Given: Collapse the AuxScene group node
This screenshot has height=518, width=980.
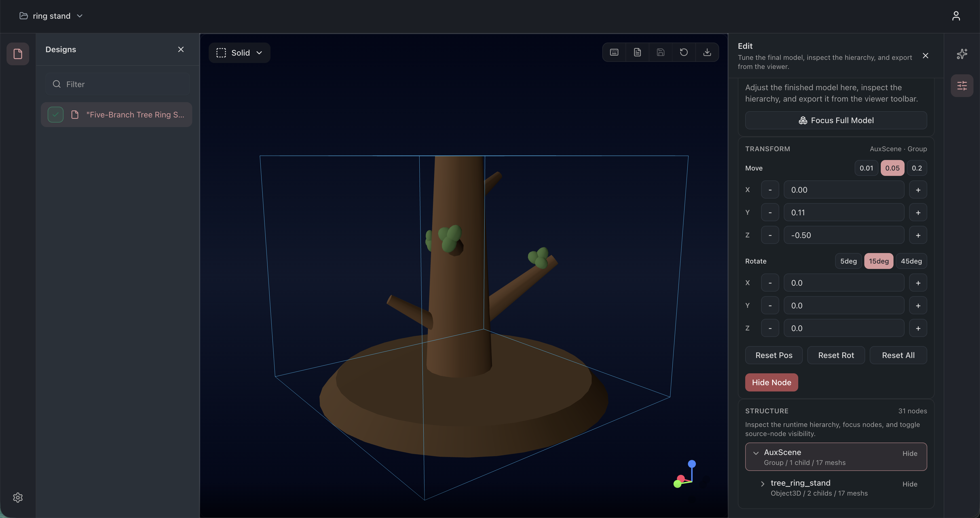Looking at the screenshot, I should point(756,453).
